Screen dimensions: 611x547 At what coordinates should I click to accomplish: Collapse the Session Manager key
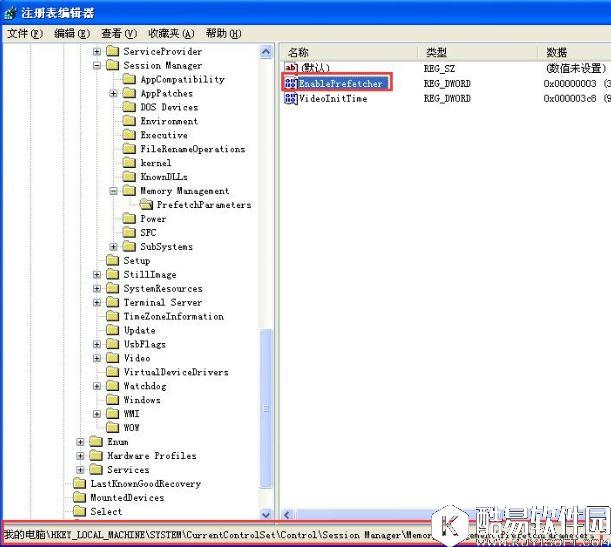tap(97, 65)
